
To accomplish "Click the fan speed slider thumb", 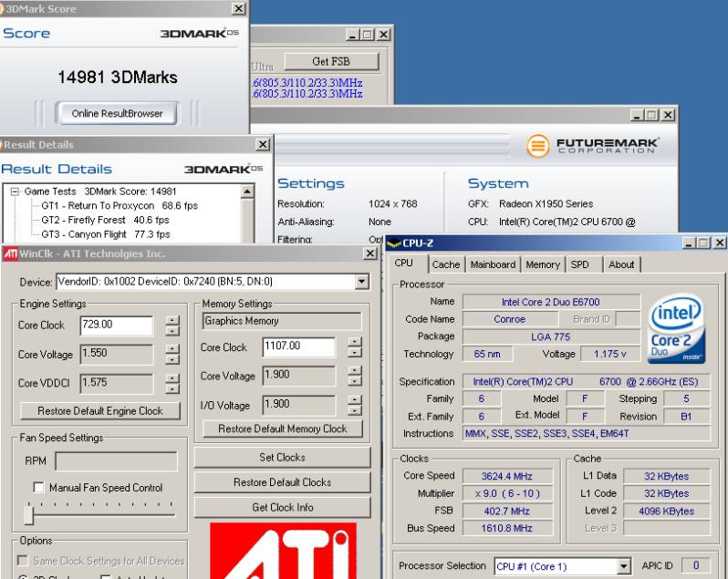I will (29, 515).
